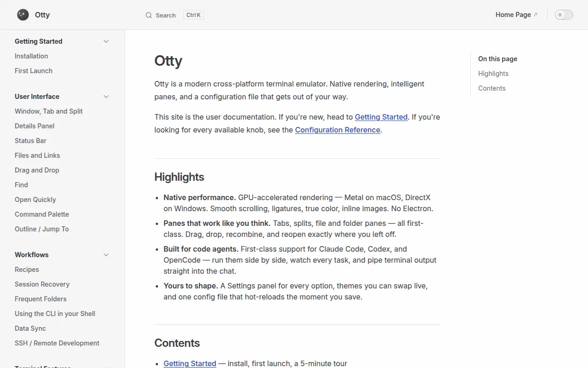Click the Otty page title heading

click(168, 61)
